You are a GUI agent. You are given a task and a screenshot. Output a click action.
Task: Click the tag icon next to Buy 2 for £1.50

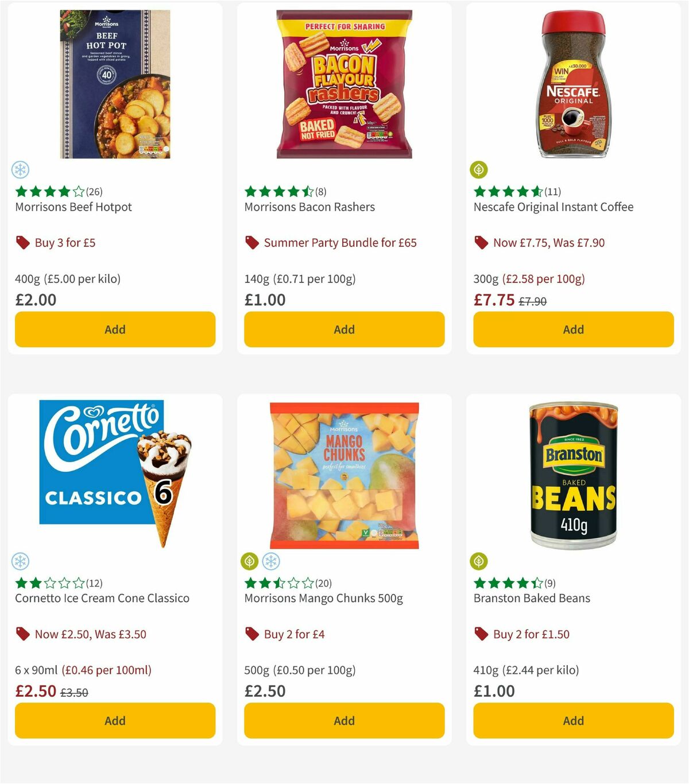[481, 634]
